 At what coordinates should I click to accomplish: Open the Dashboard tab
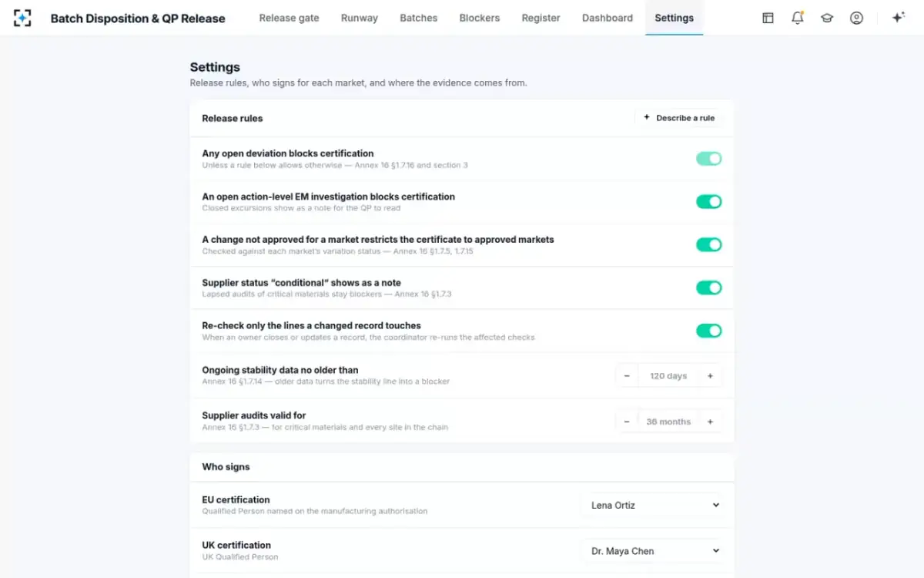pyautogui.click(x=608, y=18)
